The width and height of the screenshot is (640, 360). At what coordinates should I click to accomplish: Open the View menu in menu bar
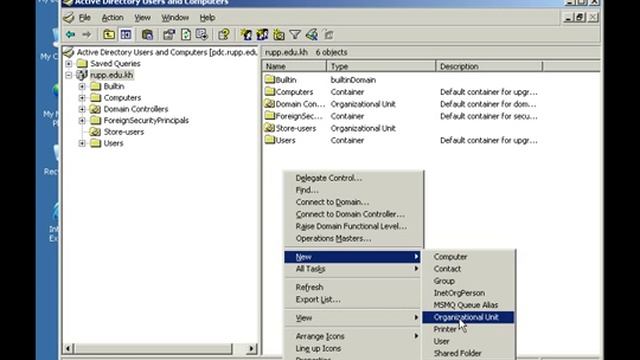pyautogui.click(x=142, y=18)
